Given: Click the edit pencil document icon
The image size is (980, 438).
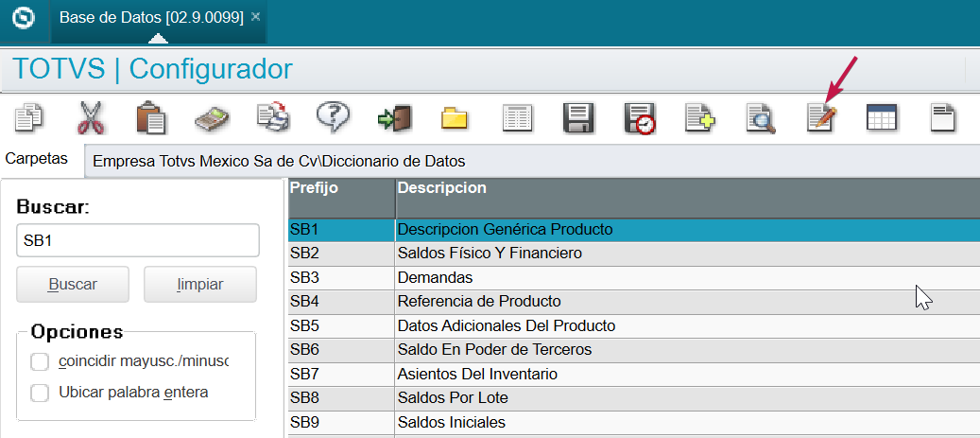Looking at the screenshot, I should 821,117.
